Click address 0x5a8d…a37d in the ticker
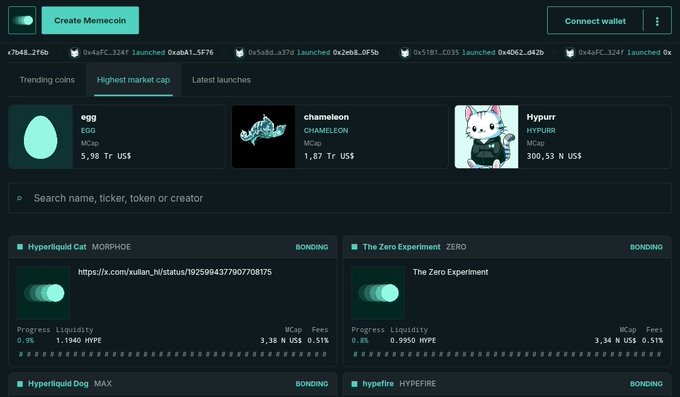 271,52
